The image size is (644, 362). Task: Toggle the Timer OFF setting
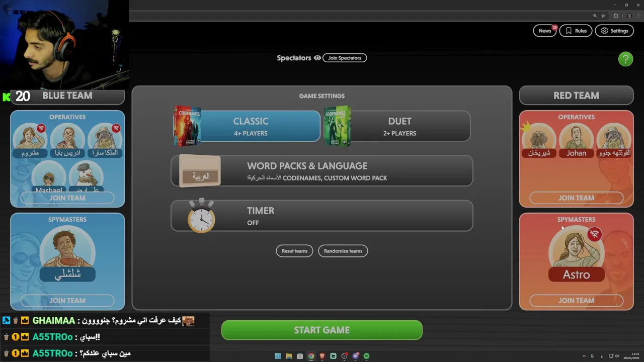click(x=321, y=216)
